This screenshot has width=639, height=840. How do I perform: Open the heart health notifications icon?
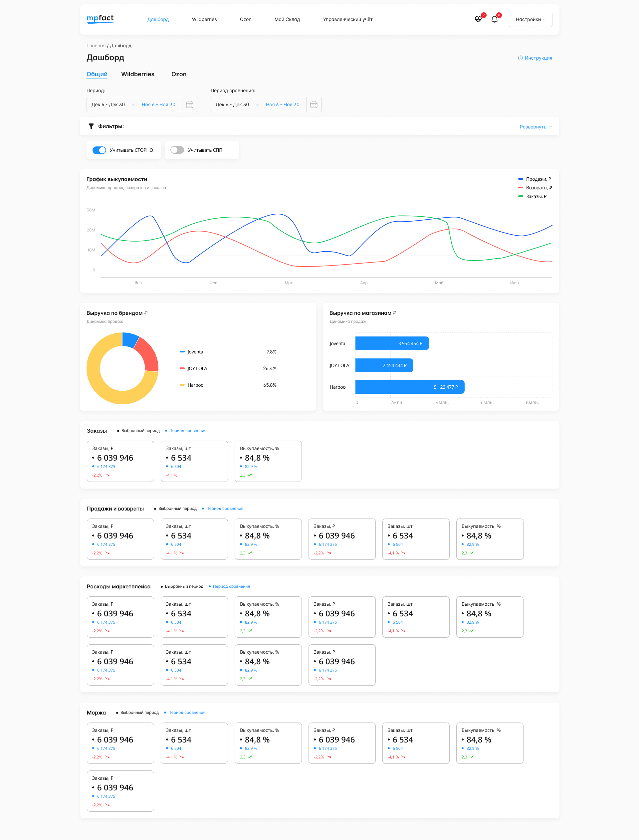(478, 19)
